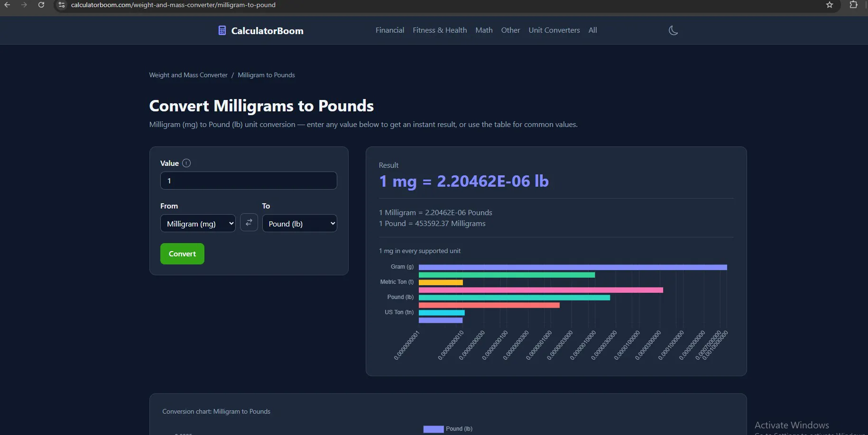
Task: Click the swap units arrows button
Action: pyautogui.click(x=249, y=222)
